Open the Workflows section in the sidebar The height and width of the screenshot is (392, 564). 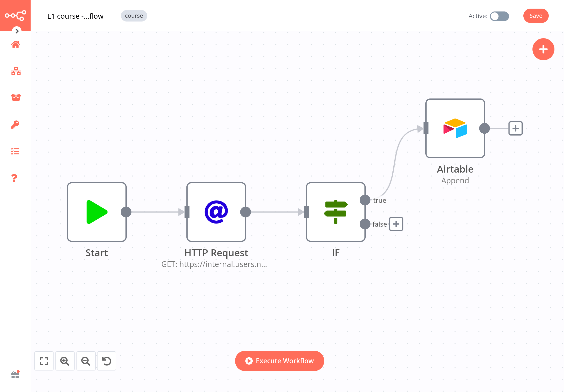(x=15, y=71)
